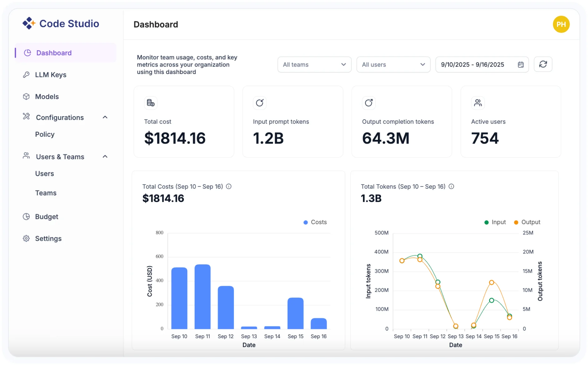The height and width of the screenshot is (365, 588).
Task: Open the All teams dropdown
Action: [x=314, y=64]
